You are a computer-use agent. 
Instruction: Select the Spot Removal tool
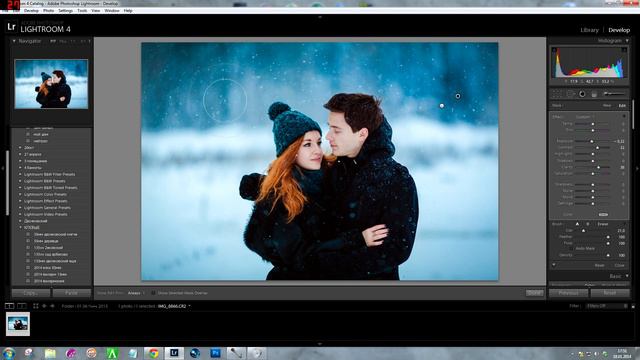click(570, 94)
